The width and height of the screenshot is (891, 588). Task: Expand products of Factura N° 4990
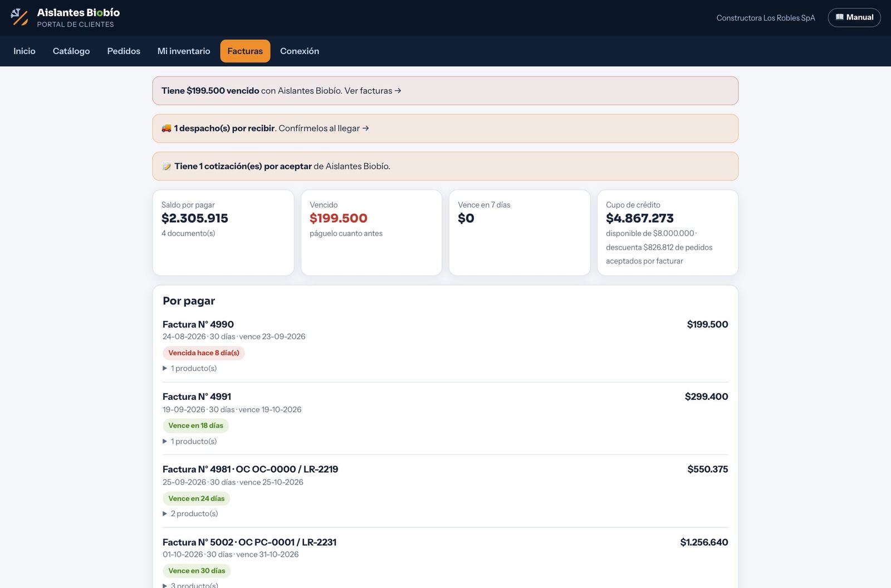190,368
